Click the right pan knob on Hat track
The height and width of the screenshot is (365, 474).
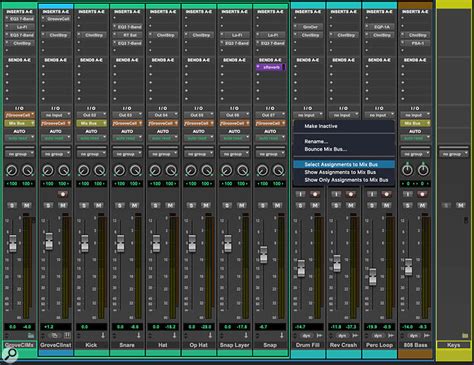click(x=171, y=170)
